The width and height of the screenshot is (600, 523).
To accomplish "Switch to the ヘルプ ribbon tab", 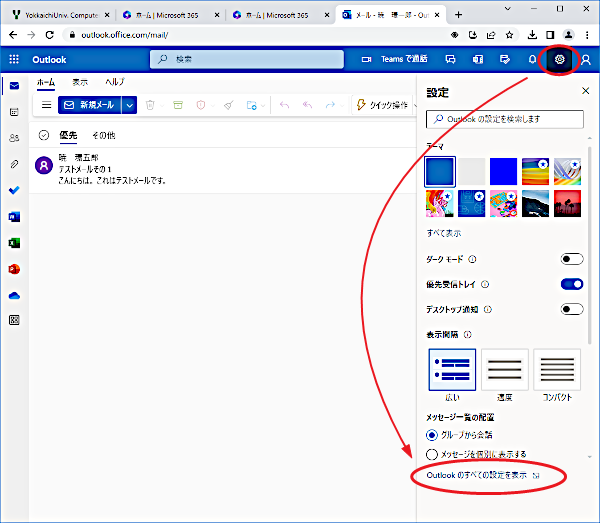I will (x=115, y=82).
